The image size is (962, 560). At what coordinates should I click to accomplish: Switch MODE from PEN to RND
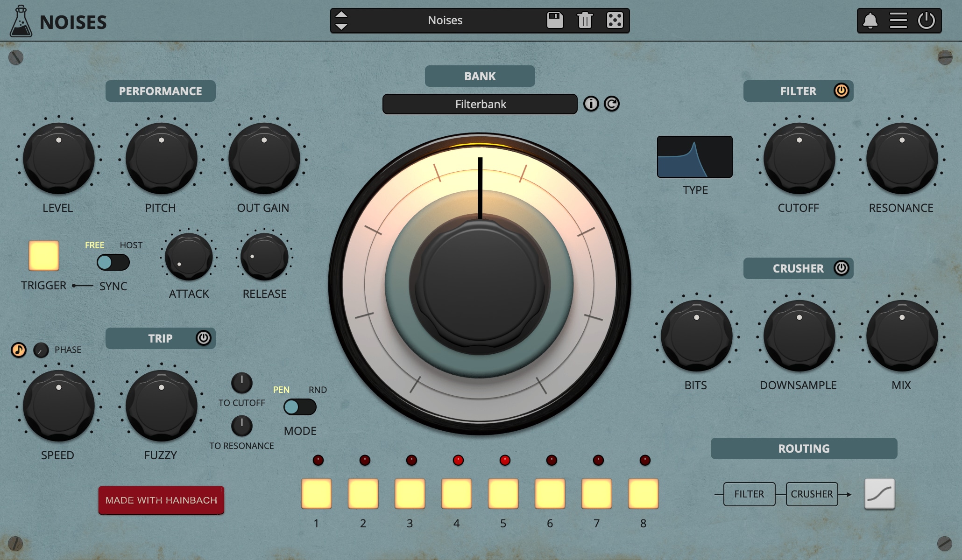point(299,408)
